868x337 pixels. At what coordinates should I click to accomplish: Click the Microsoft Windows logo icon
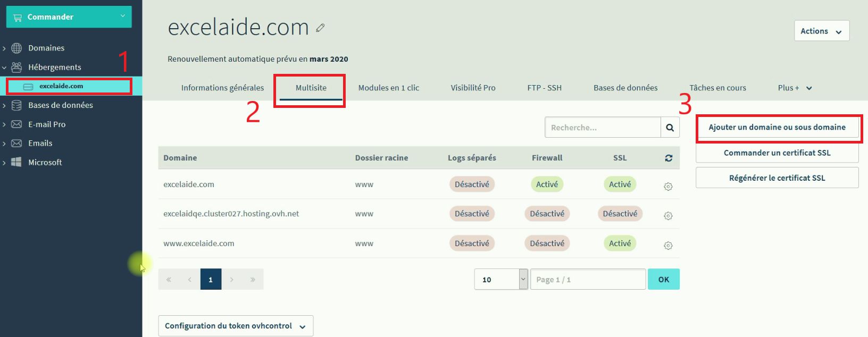pos(16,162)
